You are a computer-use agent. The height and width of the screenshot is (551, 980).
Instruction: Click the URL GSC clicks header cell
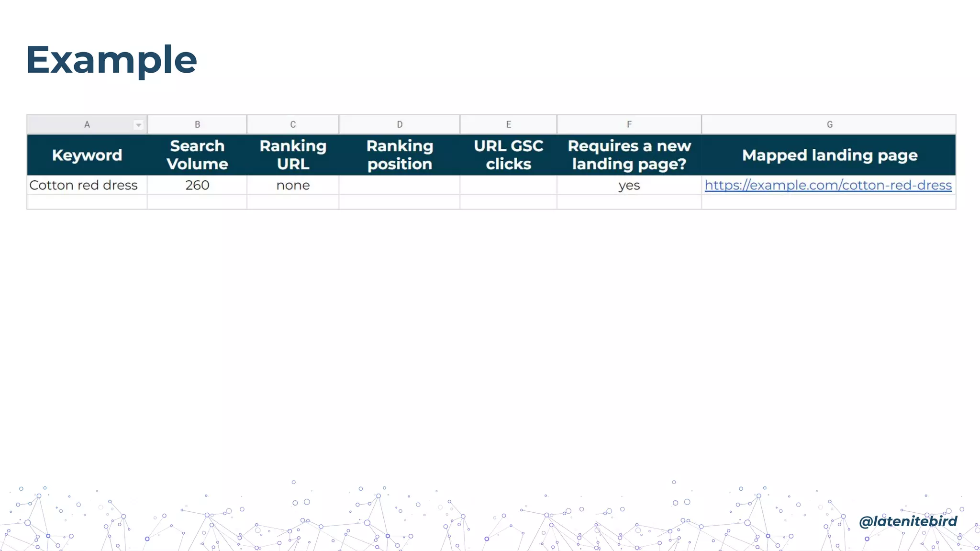pyautogui.click(x=508, y=155)
